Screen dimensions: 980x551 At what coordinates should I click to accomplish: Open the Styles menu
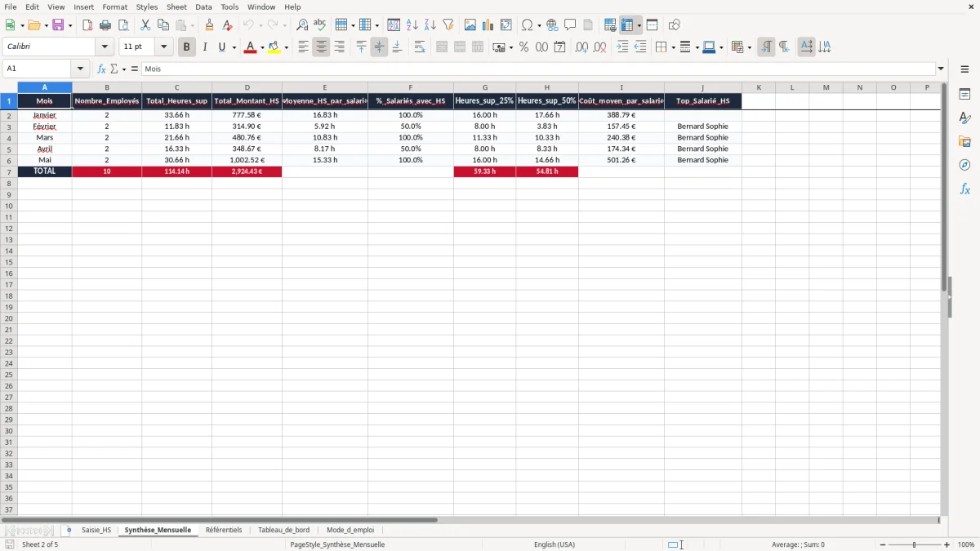(147, 7)
